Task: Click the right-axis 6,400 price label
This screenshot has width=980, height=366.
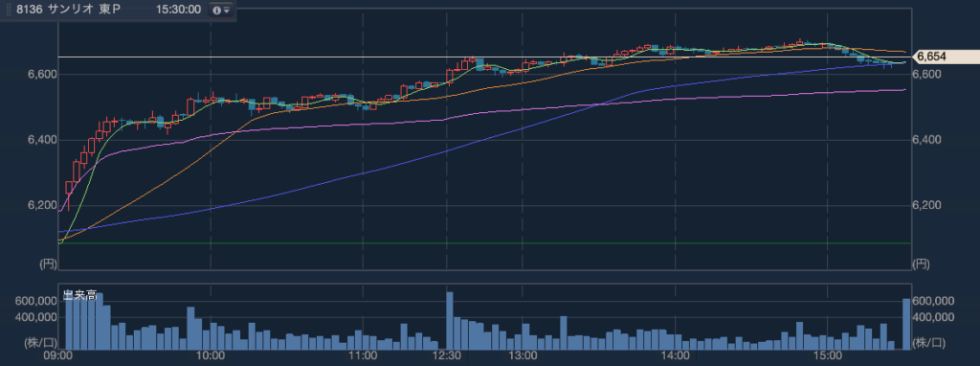Action: click(927, 140)
